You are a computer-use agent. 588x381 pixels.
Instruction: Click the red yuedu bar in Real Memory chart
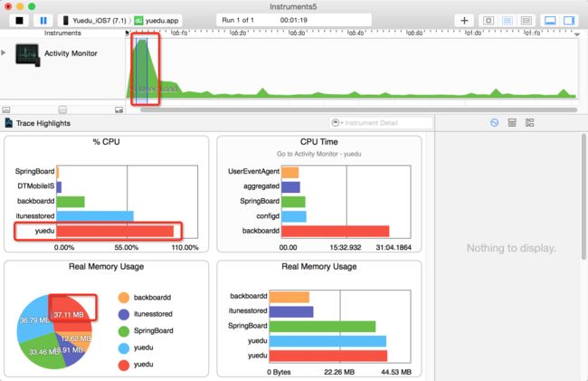[328, 356]
